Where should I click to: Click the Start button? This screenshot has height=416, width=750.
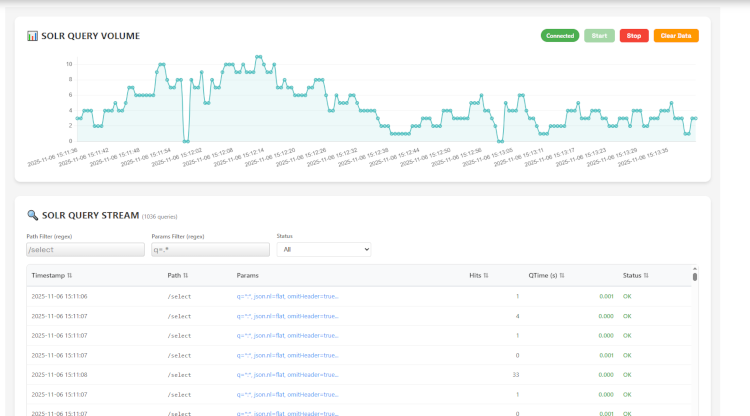point(599,35)
